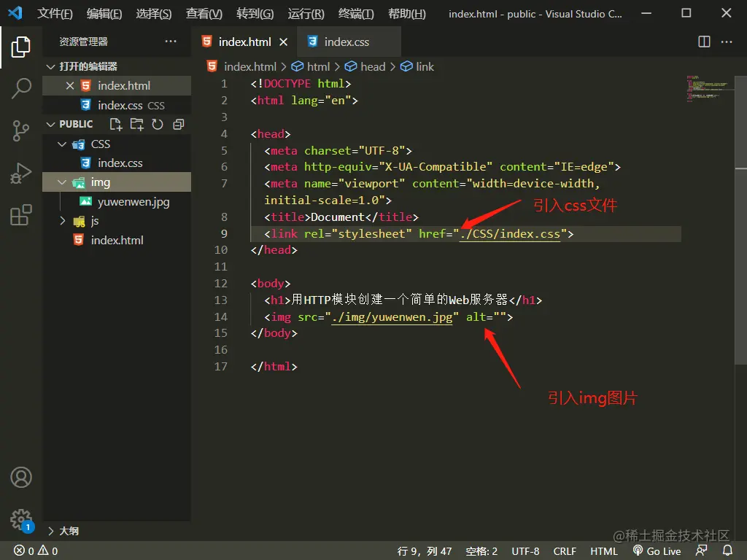Open the Explorer view in activity bar
The width and height of the screenshot is (747, 560).
[x=20, y=47]
